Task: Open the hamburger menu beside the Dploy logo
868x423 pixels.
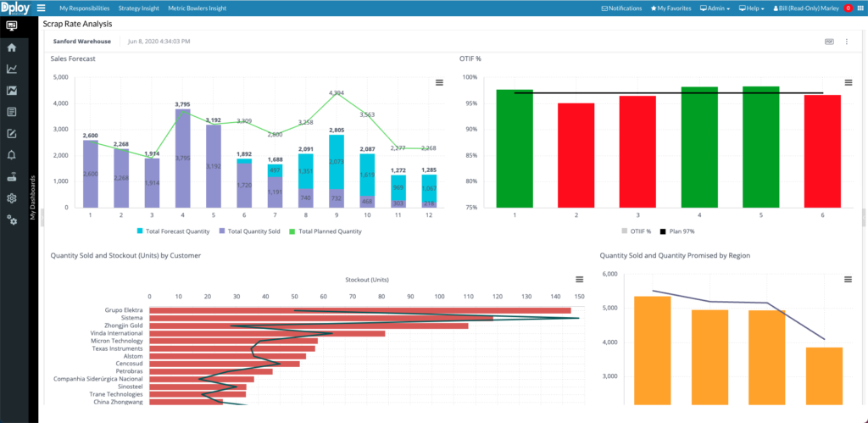Action: pos(42,8)
